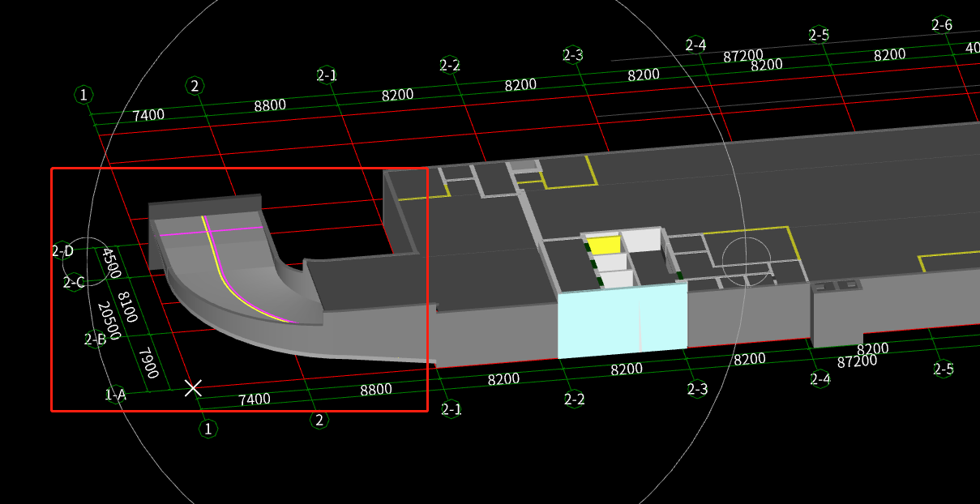Click the 20500 dimension text
The height and width of the screenshot is (504, 980).
tap(109, 321)
